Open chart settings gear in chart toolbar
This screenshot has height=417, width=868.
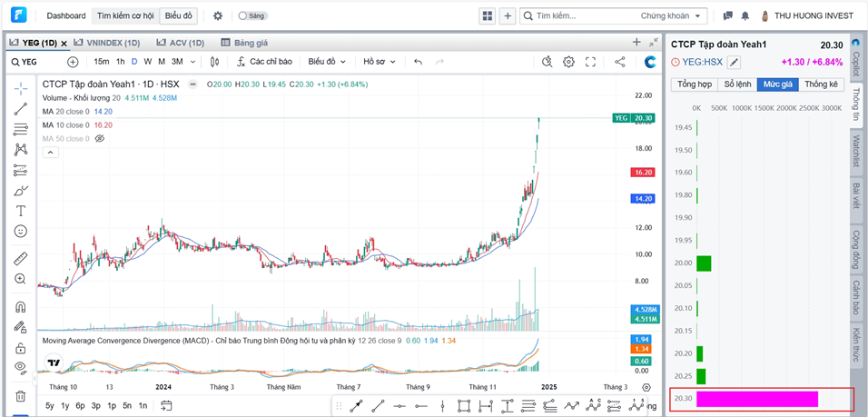pyautogui.click(x=568, y=62)
